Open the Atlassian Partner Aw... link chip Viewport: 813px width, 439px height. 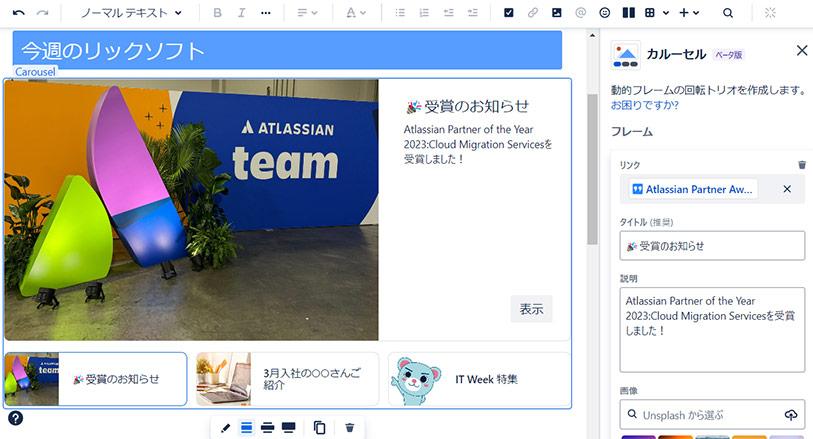coord(693,189)
